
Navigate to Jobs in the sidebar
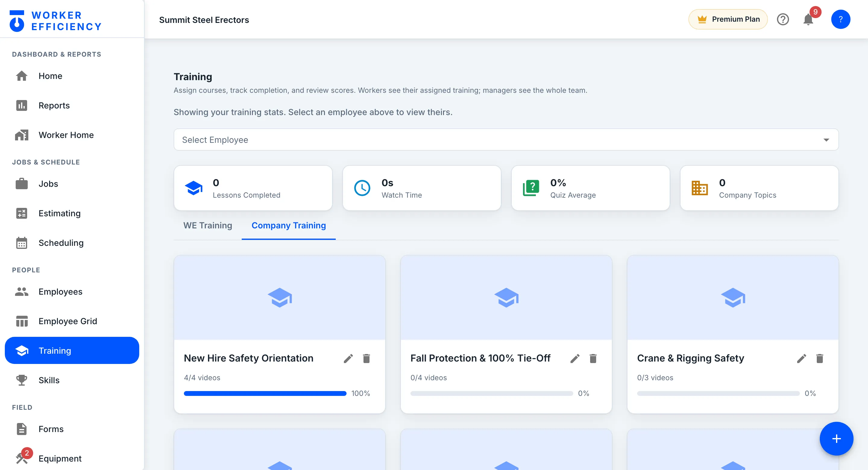click(x=72, y=184)
